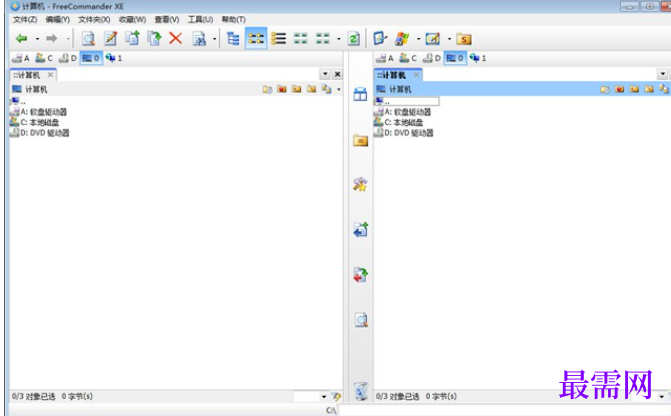Expand view modes dropdown after thumbnails icon
Image resolution: width=671 pixels, height=416 pixels.
click(x=338, y=39)
